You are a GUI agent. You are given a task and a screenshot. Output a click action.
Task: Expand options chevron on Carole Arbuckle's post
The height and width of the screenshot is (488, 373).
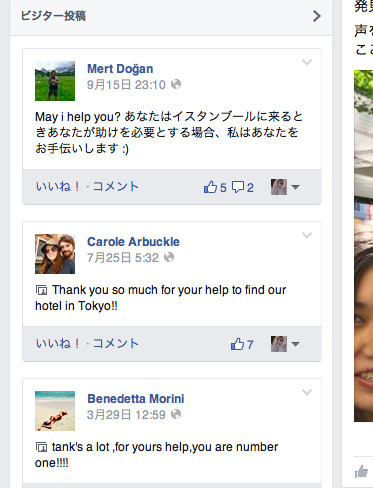pyautogui.click(x=307, y=235)
